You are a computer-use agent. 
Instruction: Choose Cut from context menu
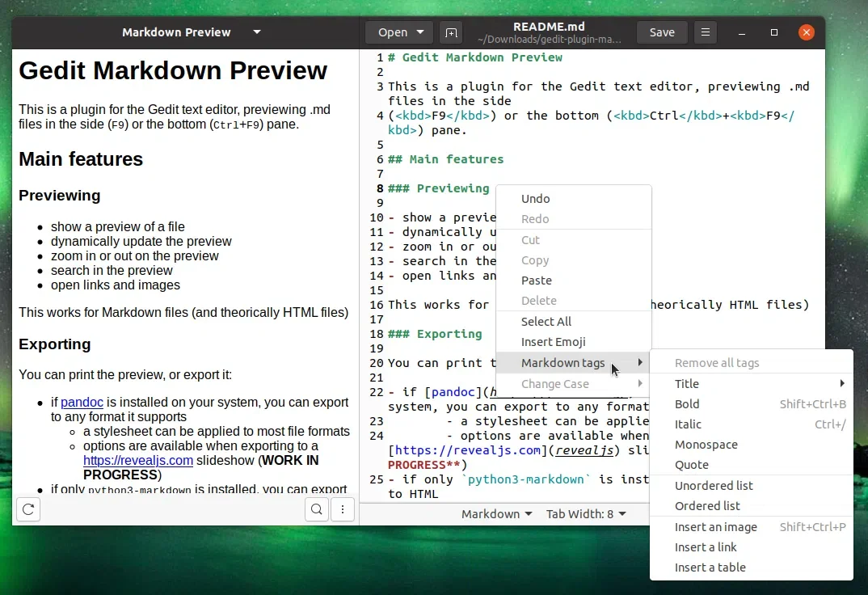(574, 240)
